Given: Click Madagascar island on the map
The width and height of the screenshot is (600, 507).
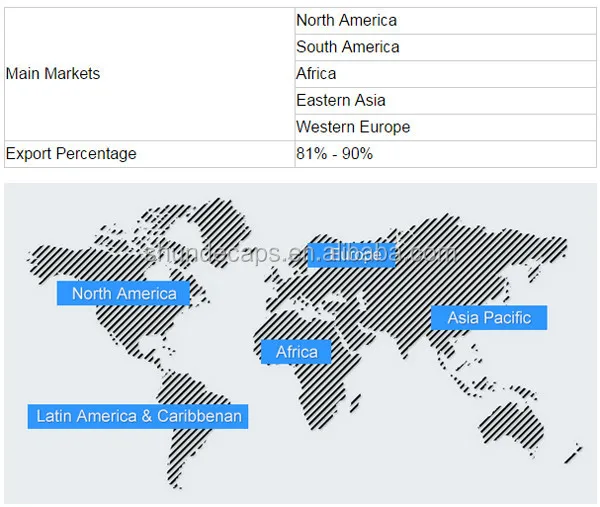Looking at the screenshot, I should (x=355, y=404).
